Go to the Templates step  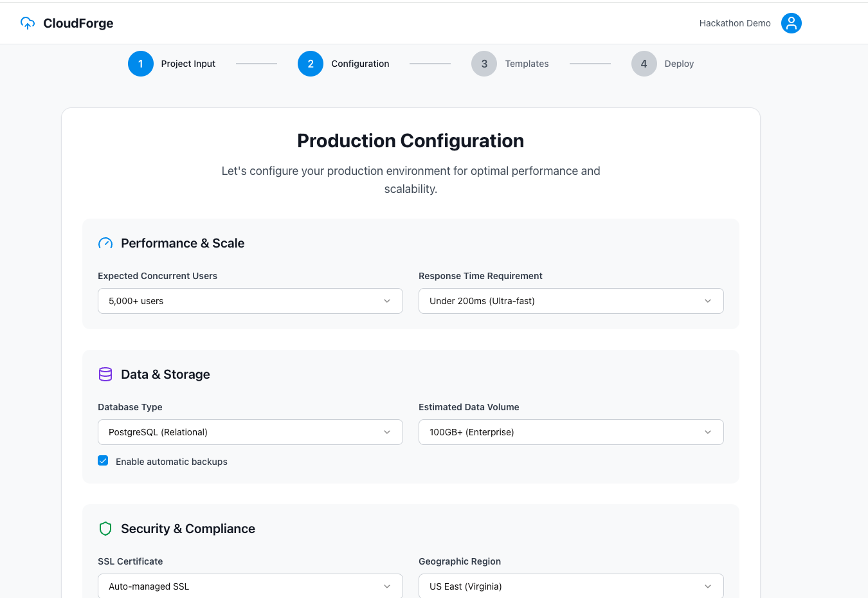[527, 64]
